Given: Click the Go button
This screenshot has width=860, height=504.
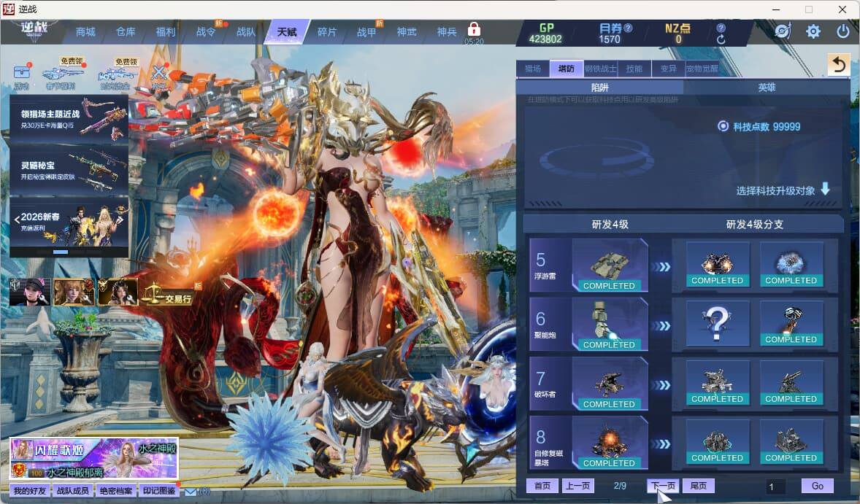Looking at the screenshot, I should coord(817,486).
